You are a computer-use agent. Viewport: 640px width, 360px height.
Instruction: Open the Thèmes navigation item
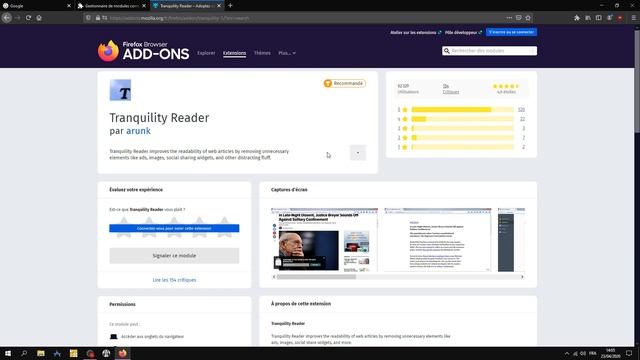pos(262,53)
